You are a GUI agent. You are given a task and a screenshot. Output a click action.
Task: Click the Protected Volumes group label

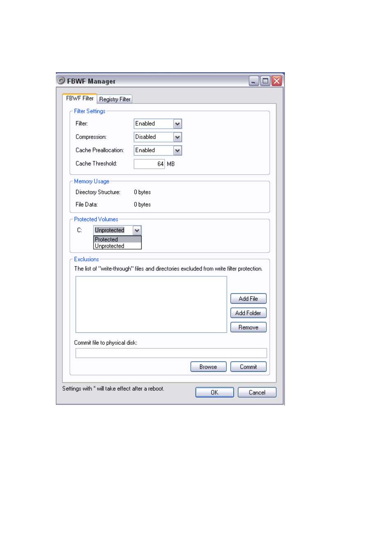[96, 219]
